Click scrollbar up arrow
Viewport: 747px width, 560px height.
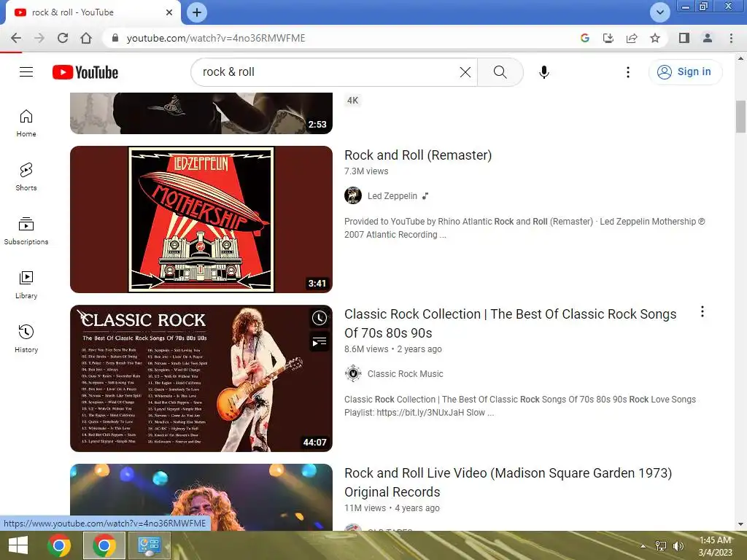click(740, 58)
